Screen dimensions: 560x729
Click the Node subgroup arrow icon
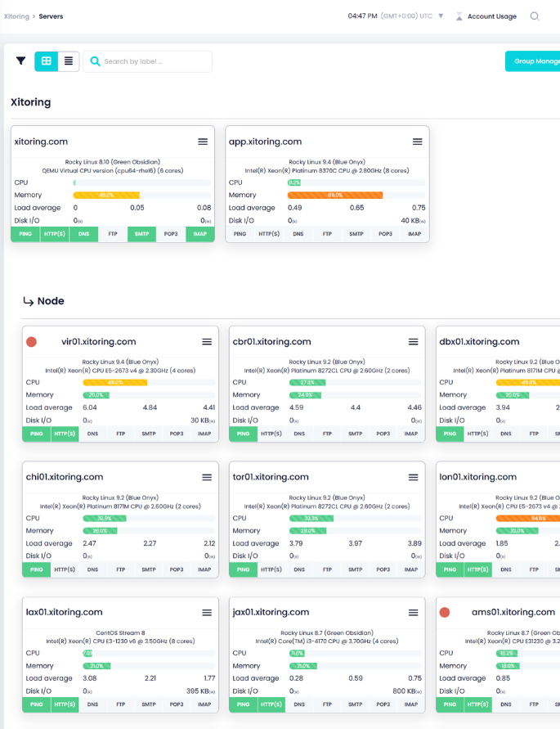(29, 302)
